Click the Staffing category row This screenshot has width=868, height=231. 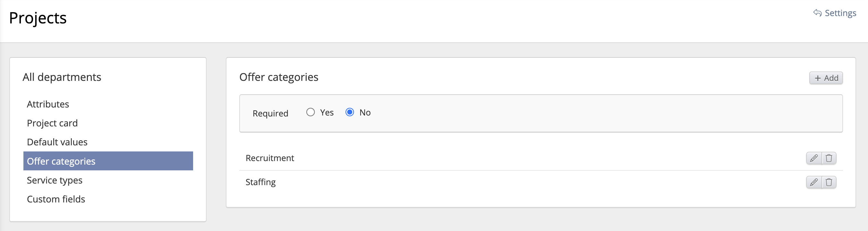click(x=260, y=182)
